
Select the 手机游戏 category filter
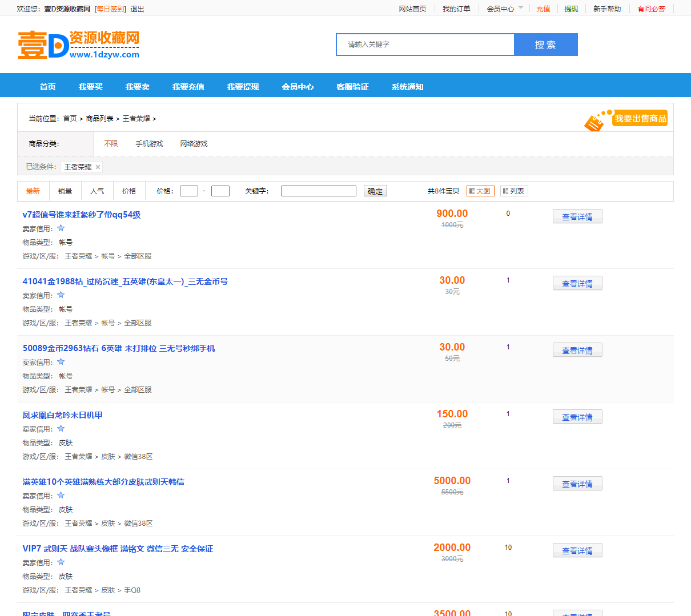click(x=149, y=144)
